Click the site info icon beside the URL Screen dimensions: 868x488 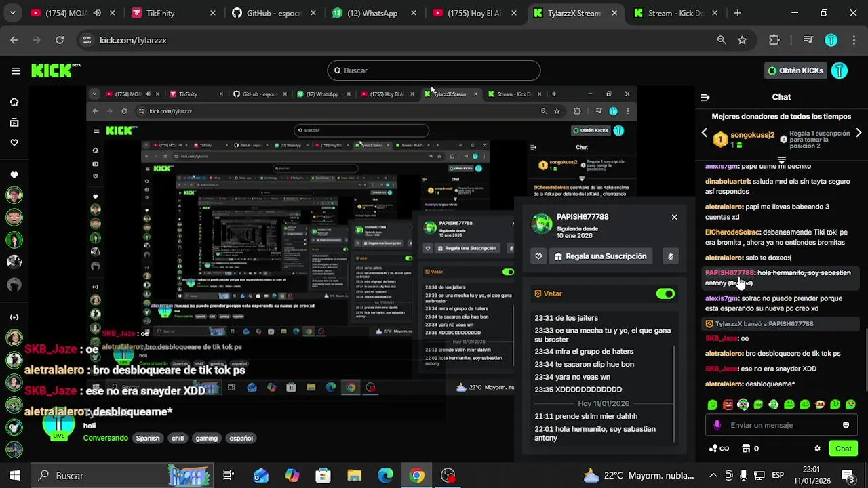tap(86, 40)
